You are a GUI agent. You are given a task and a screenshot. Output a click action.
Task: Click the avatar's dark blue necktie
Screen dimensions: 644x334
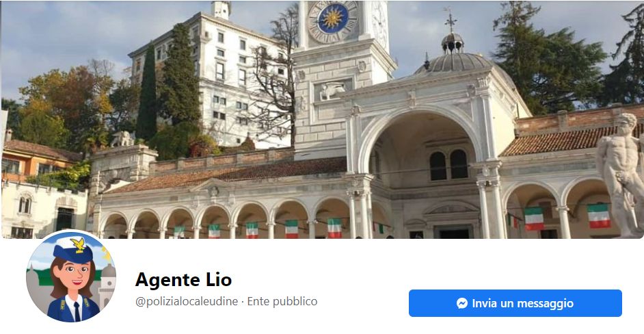pos(77,311)
